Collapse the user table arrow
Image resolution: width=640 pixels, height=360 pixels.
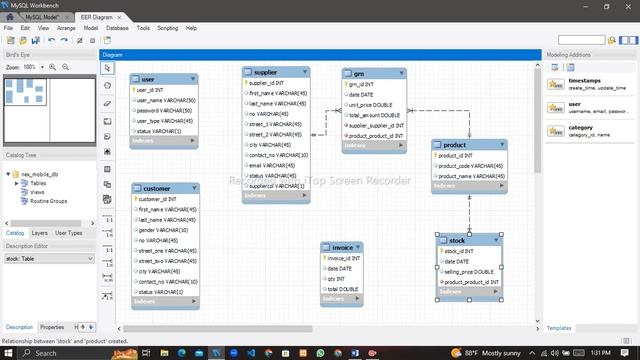[193, 79]
